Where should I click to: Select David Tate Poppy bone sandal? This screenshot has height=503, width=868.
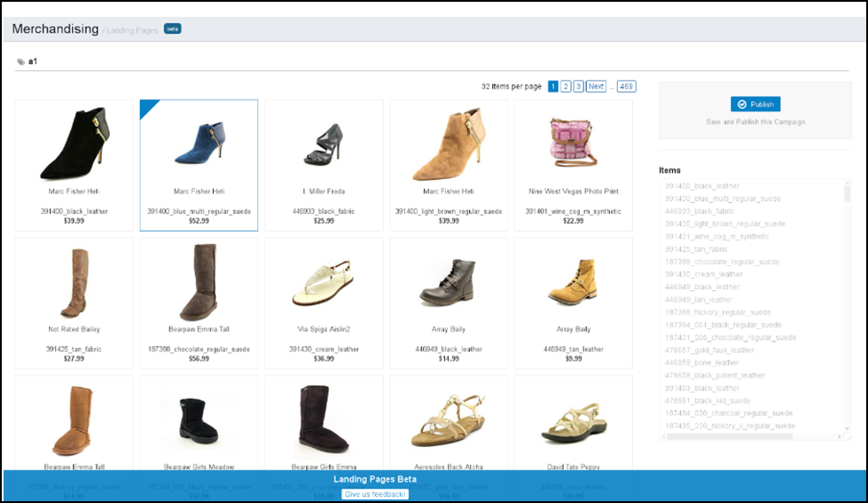point(574,423)
